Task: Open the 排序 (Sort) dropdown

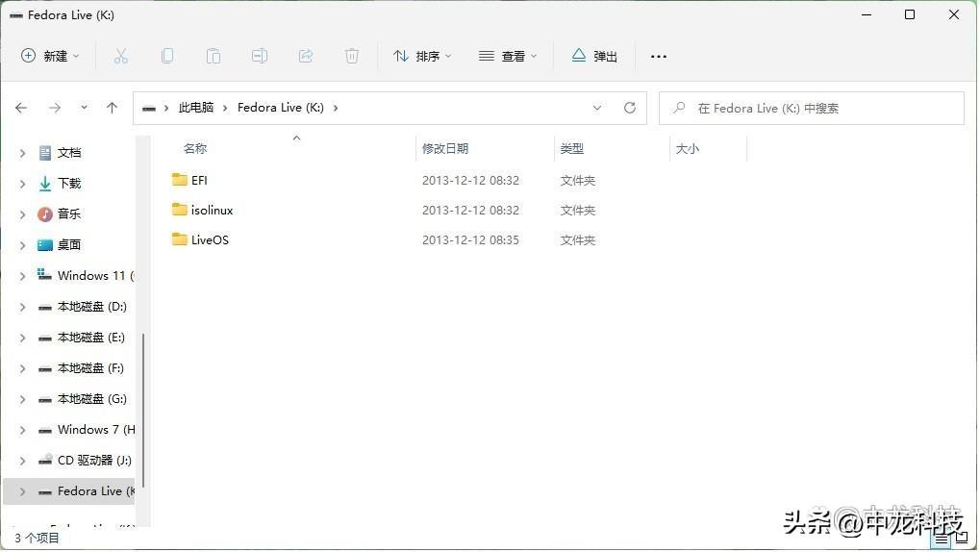Action: [422, 57]
